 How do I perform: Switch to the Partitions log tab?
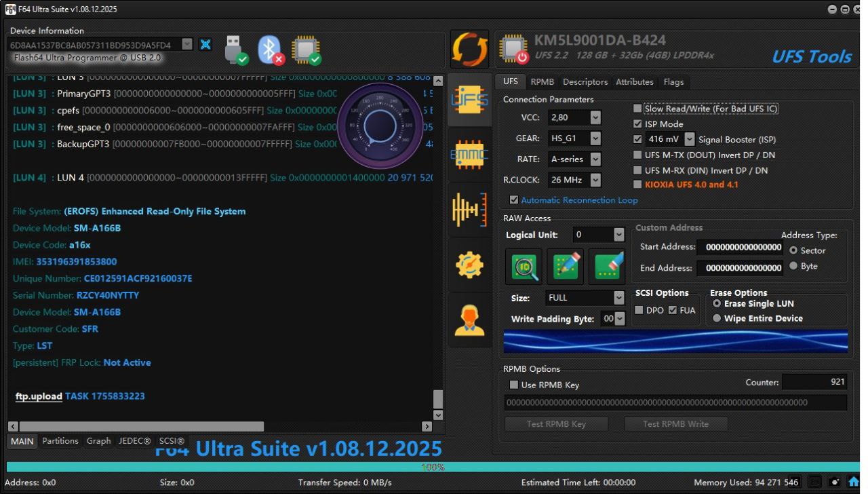click(x=60, y=441)
